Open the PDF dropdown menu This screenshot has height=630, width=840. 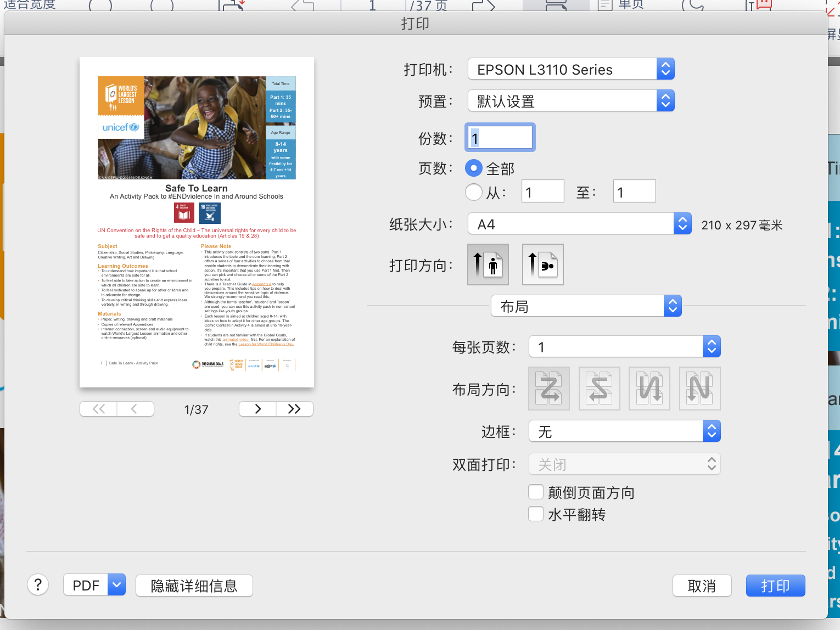116,585
